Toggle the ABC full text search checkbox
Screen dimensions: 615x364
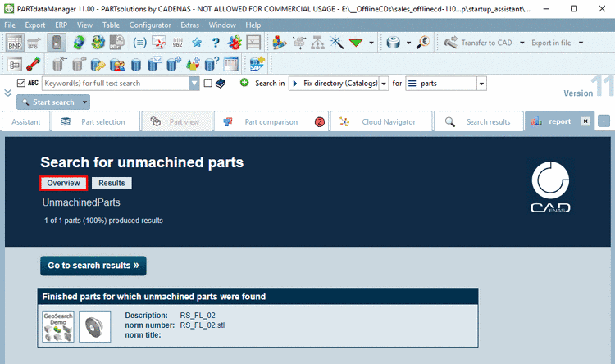(x=21, y=83)
